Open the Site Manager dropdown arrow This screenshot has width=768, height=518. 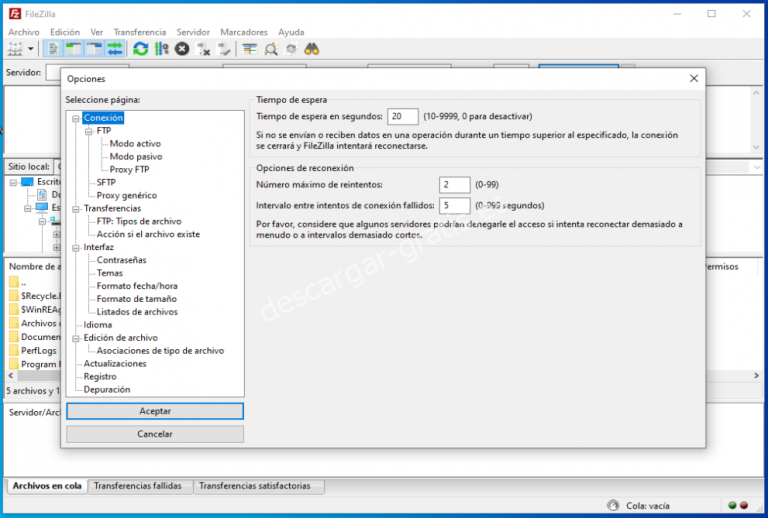30,49
